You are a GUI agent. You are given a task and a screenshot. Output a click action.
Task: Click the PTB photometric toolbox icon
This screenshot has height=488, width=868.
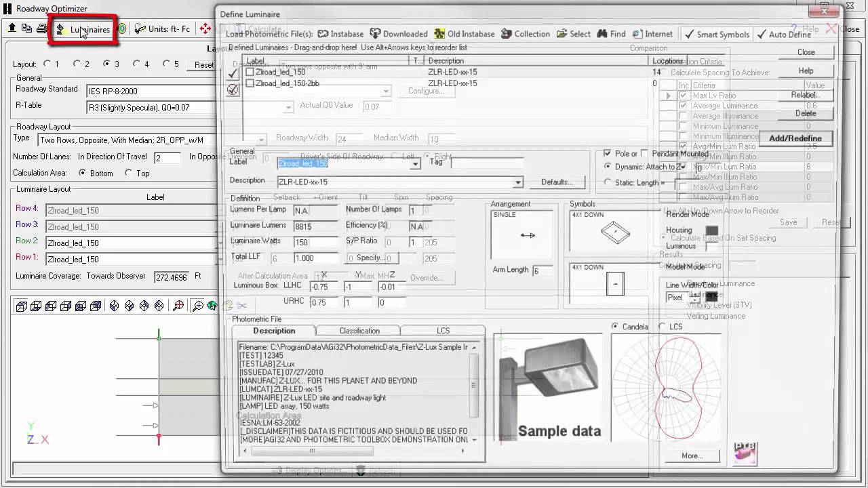click(x=745, y=452)
